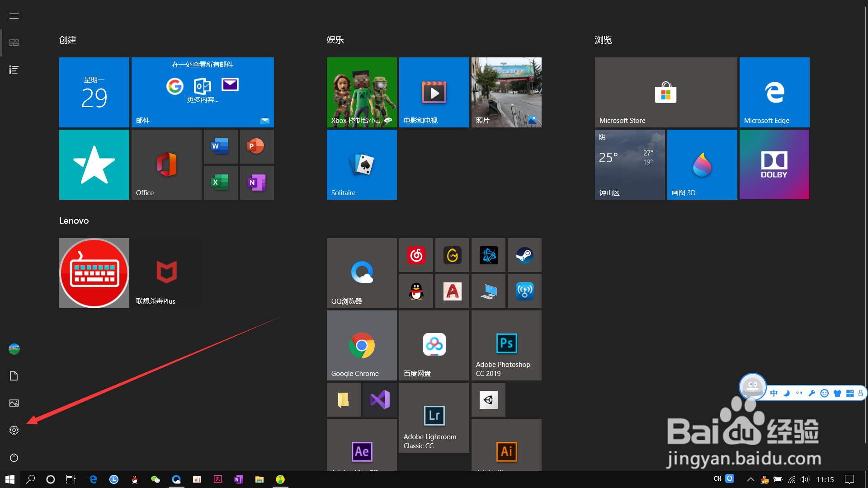Toggle the Chinese input mode on IME bar

(774, 393)
